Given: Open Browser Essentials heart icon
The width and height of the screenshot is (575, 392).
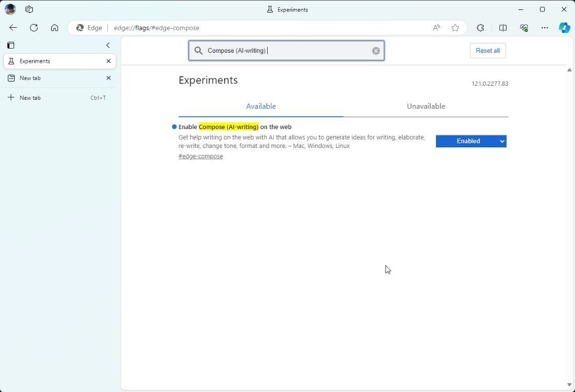Looking at the screenshot, I should click(524, 28).
